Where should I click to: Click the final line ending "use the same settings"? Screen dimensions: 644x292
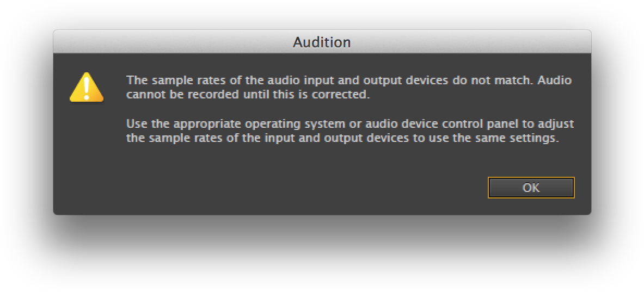[342, 138]
